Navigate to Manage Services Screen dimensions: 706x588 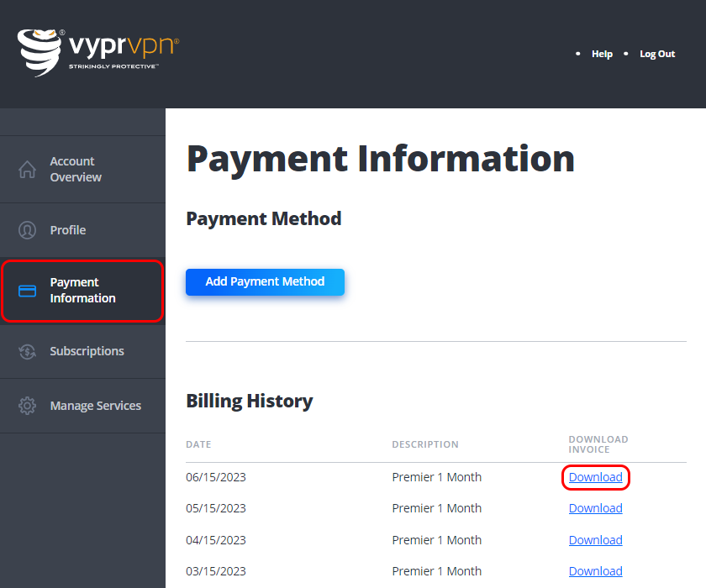[95, 406]
